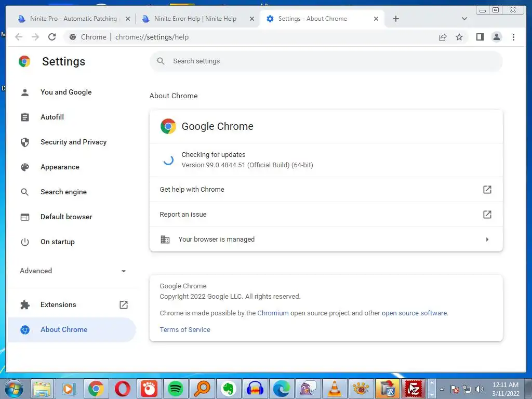Open Chrome three-dot menu
This screenshot has width=532, height=399.
513,37
